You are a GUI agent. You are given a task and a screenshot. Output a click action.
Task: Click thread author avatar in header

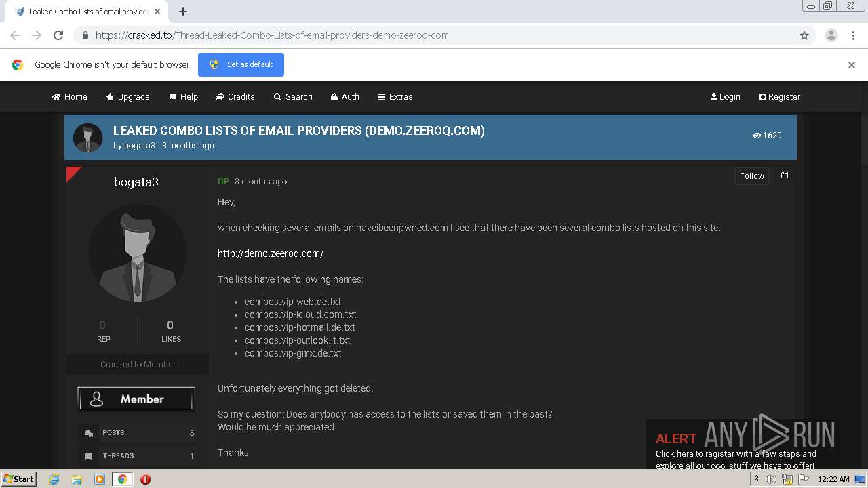click(87, 138)
